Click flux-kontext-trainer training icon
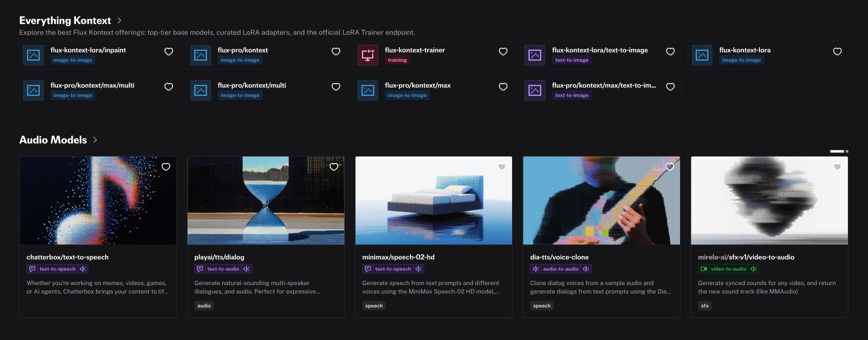This screenshot has height=340, width=868. 368,55
